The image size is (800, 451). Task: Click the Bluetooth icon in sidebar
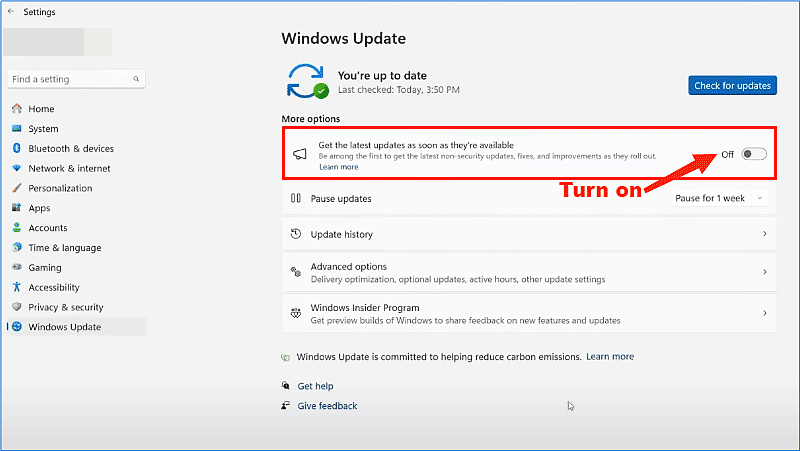[17, 148]
